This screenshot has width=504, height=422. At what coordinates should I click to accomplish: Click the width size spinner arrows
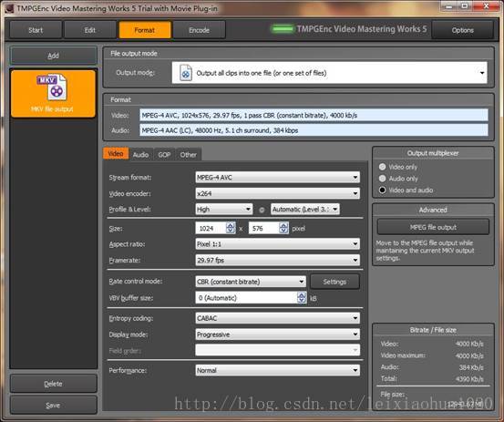[231, 228]
